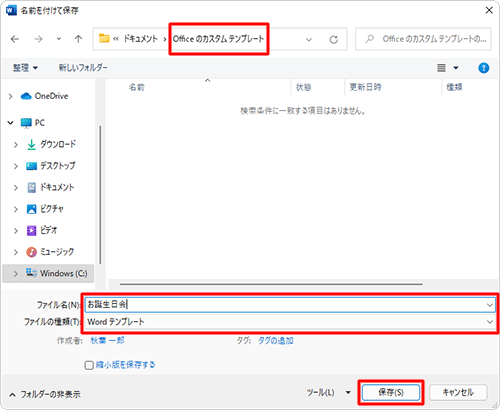Open view options dropdown arrow
Screen dimensions: 500x410
pyautogui.click(x=456, y=68)
